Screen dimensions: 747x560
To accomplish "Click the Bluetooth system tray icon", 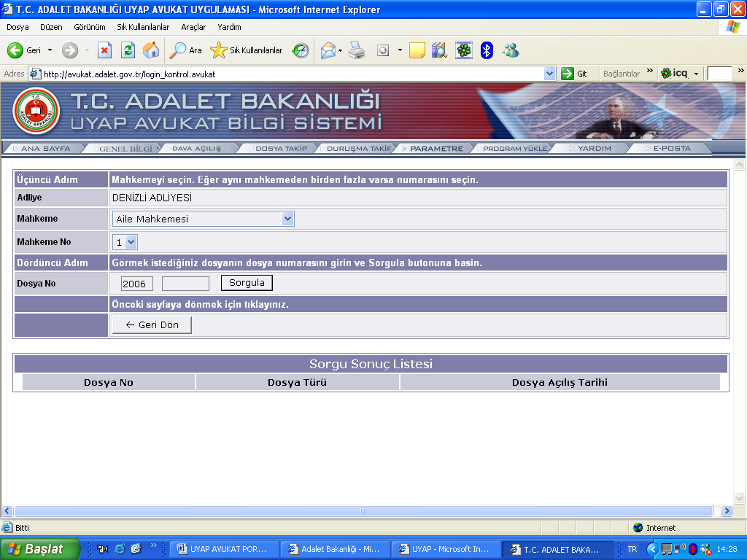I will point(693,549).
